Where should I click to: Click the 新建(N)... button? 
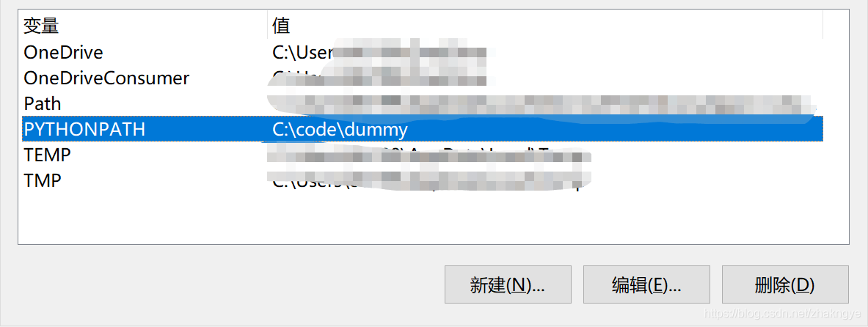coord(508,284)
